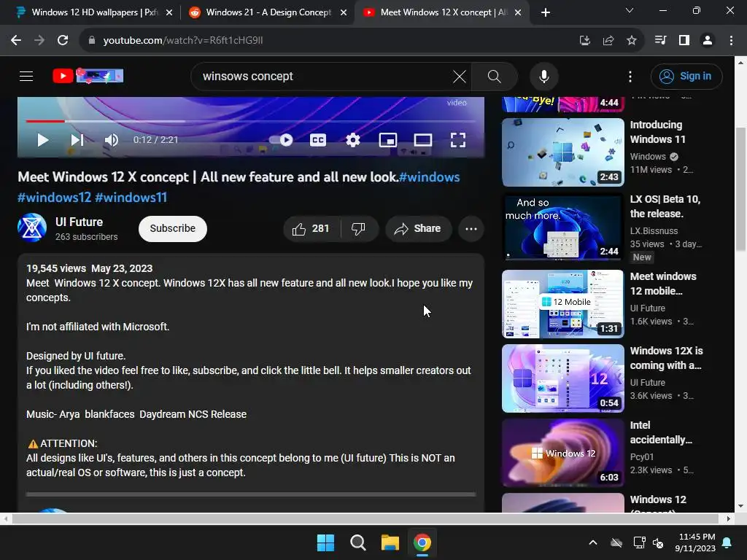Image resolution: width=747 pixels, height=560 pixels.
Task: Search with your voice microphone icon
Action: pyautogui.click(x=544, y=76)
